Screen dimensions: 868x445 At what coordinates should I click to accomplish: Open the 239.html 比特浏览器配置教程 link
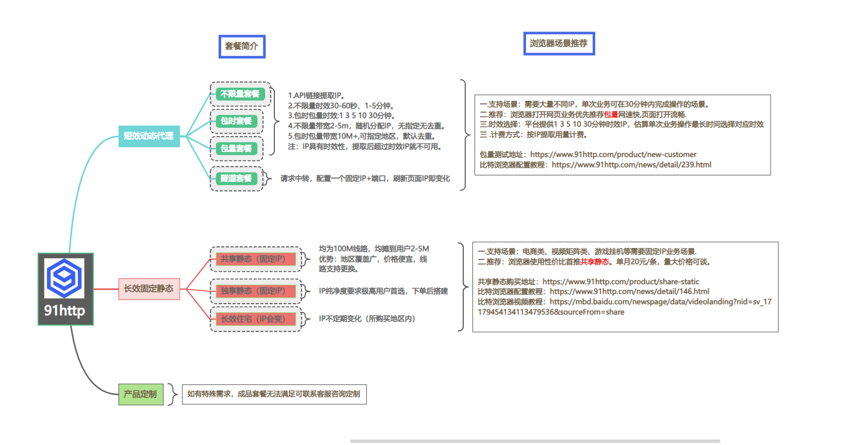tap(632, 165)
